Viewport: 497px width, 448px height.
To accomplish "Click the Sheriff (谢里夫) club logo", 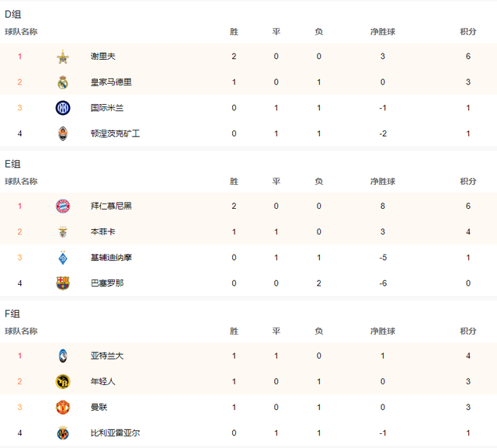I will [63, 57].
